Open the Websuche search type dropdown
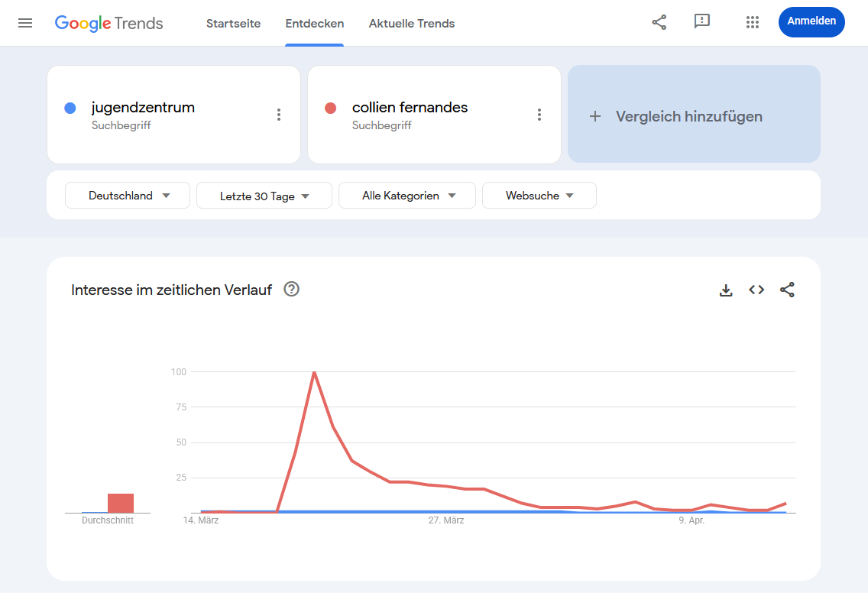868x593 pixels. point(539,196)
